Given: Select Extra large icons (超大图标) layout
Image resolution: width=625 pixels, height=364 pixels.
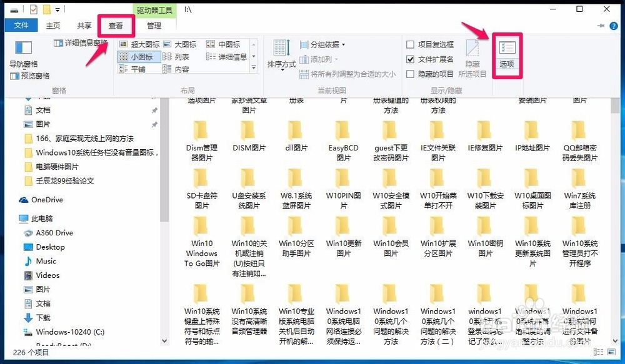Looking at the screenshot, I should [x=139, y=44].
